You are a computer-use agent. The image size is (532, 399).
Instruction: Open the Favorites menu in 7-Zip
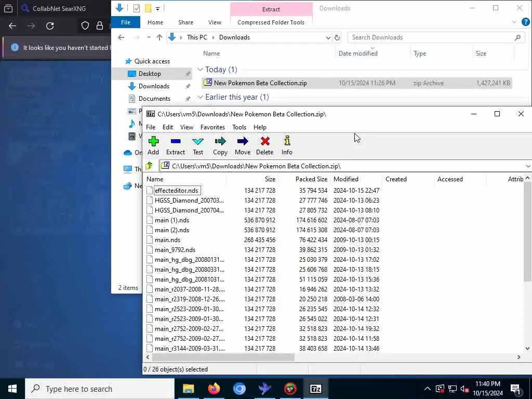point(212,127)
